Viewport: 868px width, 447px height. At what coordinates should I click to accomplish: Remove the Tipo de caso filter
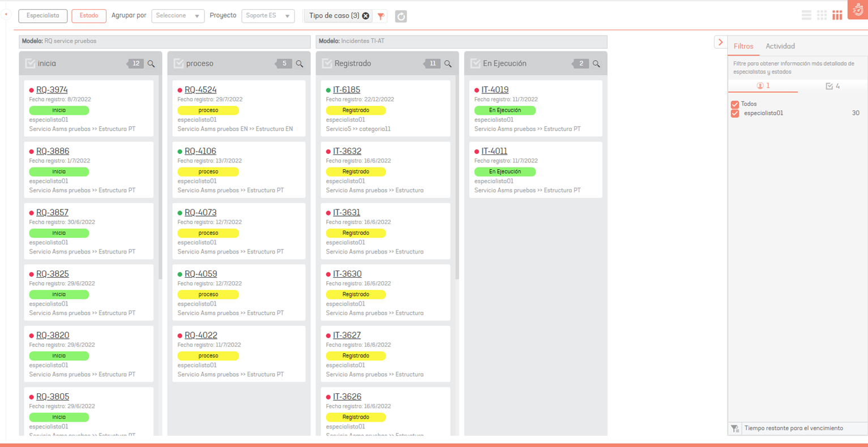(366, 16)
